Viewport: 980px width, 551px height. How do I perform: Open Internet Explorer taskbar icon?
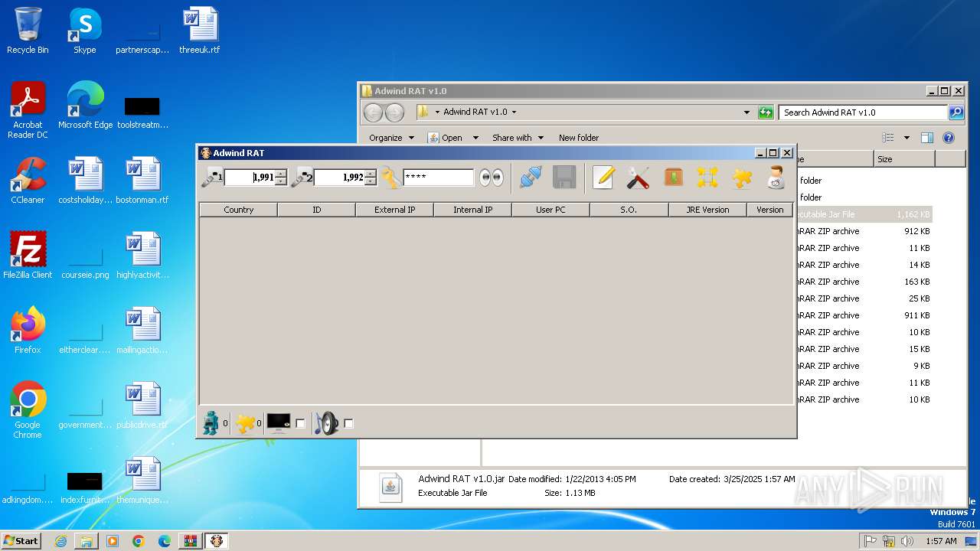(60, 541)
